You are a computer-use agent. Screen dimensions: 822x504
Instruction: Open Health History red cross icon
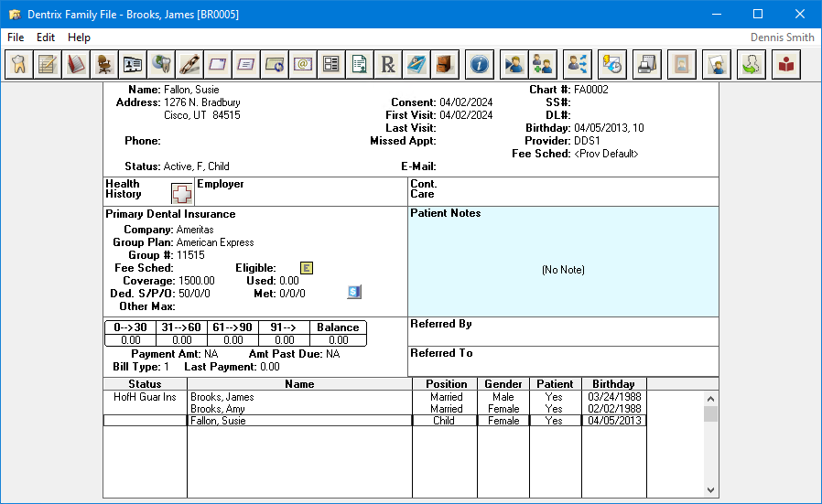pos(182,193)
